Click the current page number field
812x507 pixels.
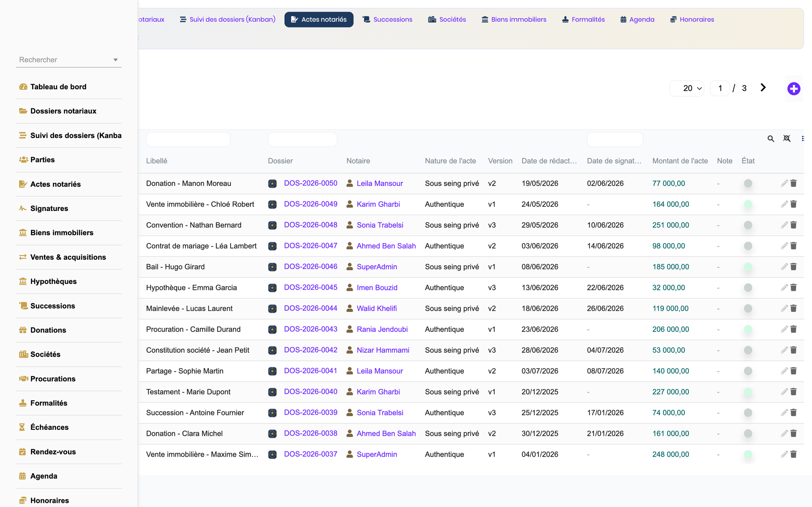click(x=720, y=88)
